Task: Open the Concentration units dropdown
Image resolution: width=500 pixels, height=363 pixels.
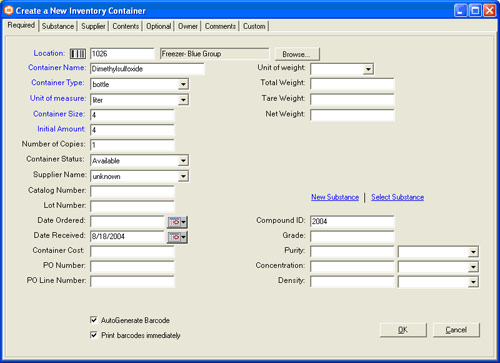Action: point(473,267)
